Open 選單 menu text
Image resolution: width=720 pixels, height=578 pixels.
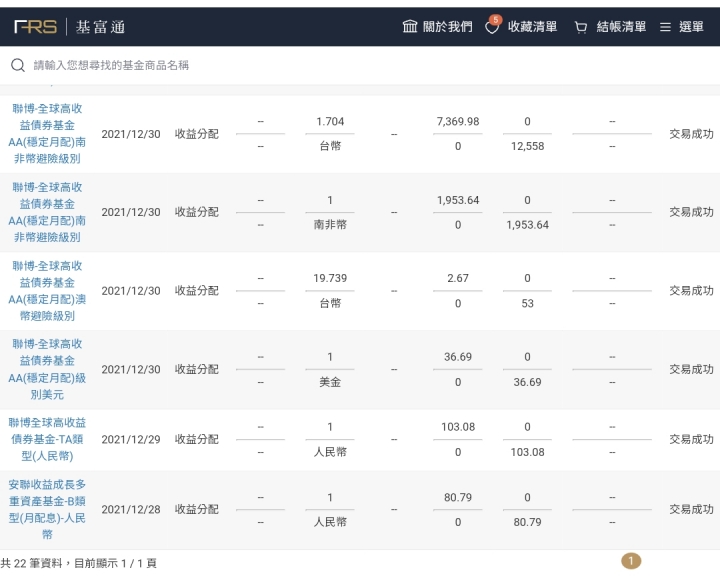691,27
